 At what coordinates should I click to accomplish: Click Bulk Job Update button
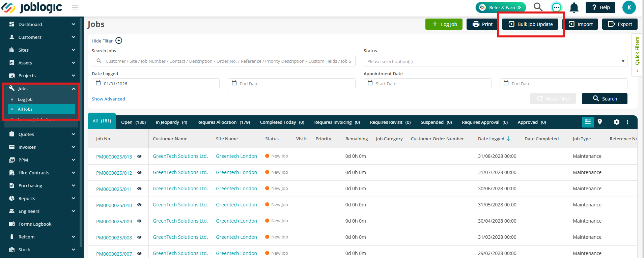coord(530,24)
